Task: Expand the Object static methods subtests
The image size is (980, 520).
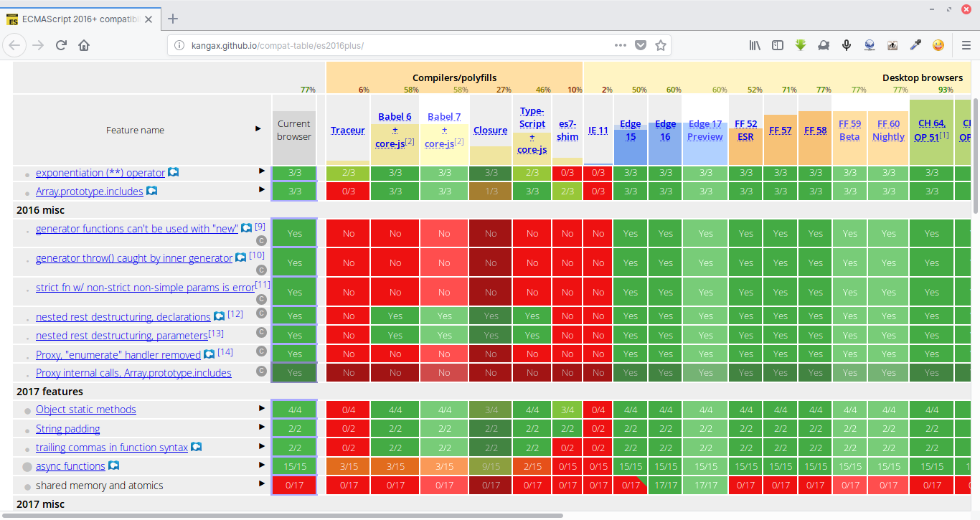Action: point(261,410)
